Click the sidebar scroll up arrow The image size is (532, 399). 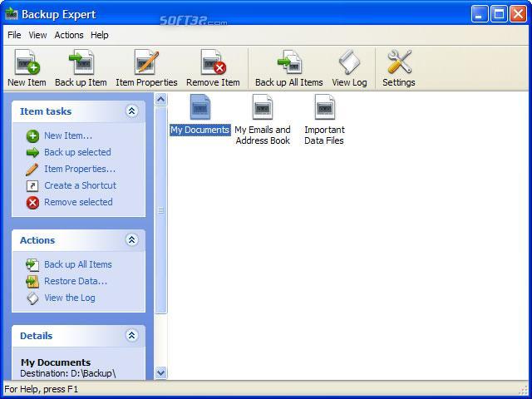[160, 100]
